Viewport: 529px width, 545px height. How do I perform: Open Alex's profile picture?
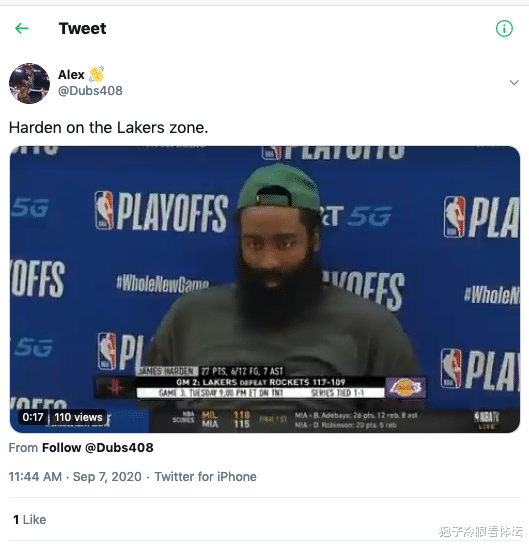[29, 83]
